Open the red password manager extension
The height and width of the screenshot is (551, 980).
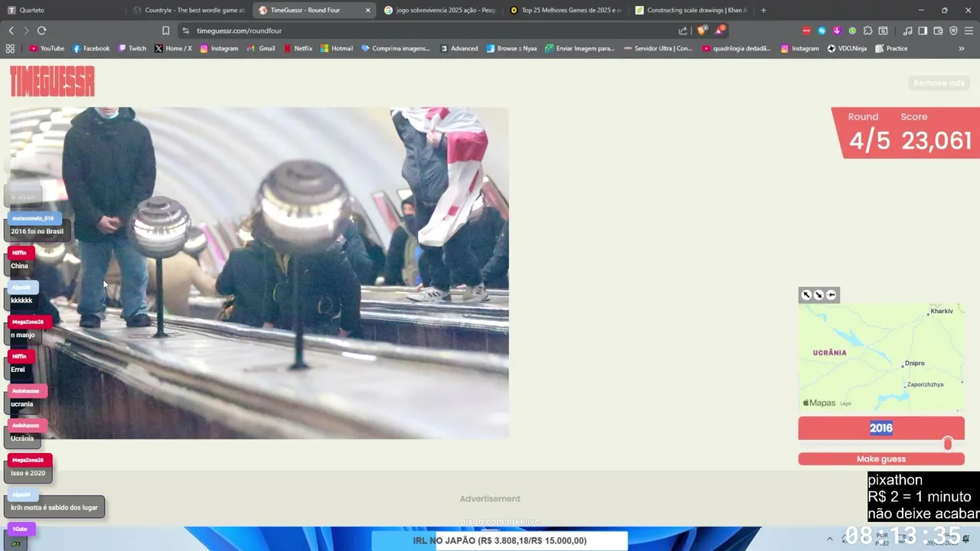click(x=806, y=31)
